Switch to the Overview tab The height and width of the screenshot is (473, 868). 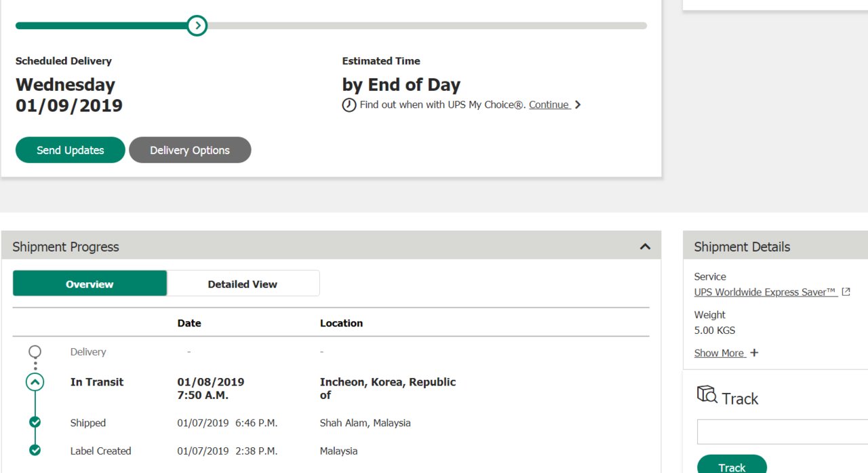(x=90, y=284)
